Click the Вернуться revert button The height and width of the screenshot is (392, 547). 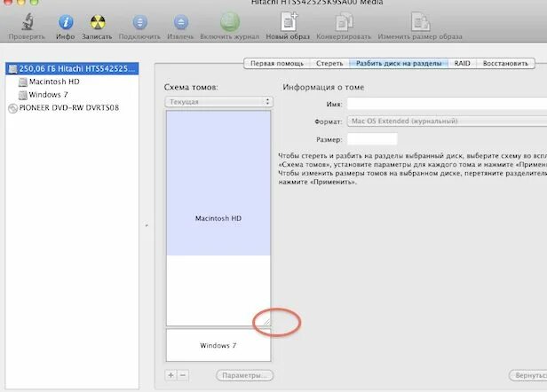pos(528,376)
